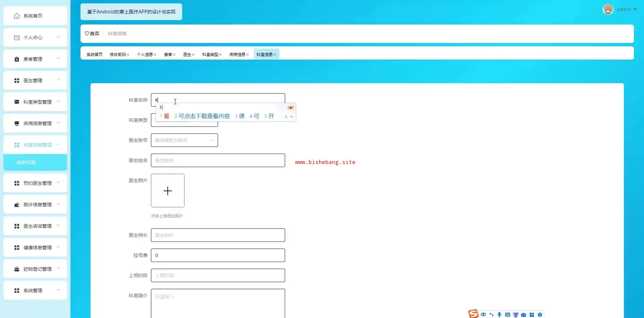Viewport: 644px width, 318px height.
Task: Choose IME candidate 1 看
Action: click(165, 116)
